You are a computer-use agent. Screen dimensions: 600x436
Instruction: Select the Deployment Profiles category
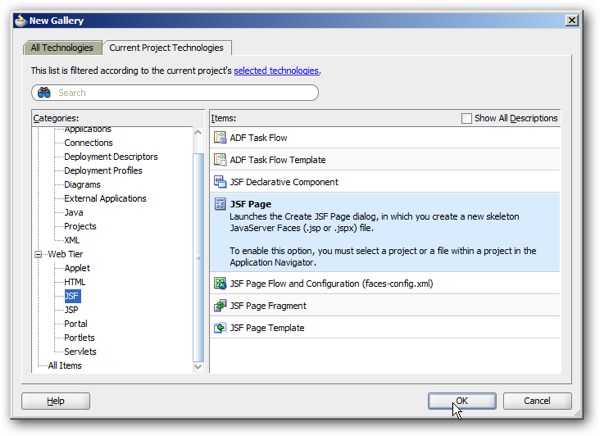pos(103,171)
